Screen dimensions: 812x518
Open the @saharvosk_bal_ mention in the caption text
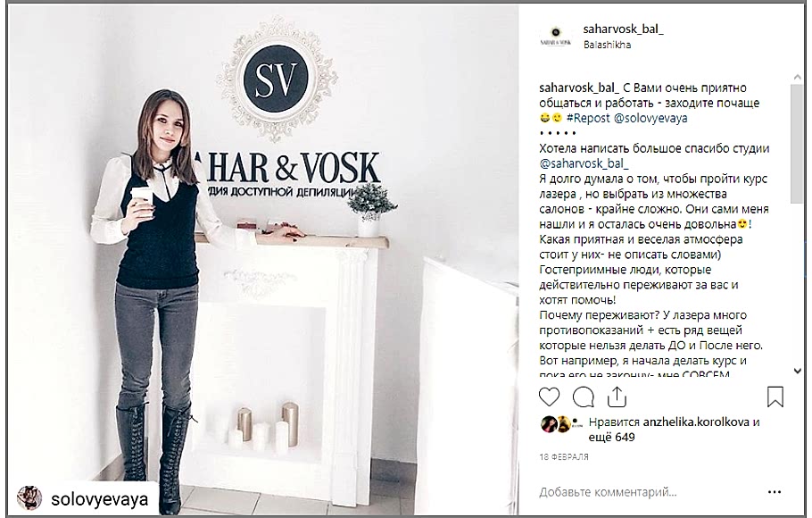[584, 163]
